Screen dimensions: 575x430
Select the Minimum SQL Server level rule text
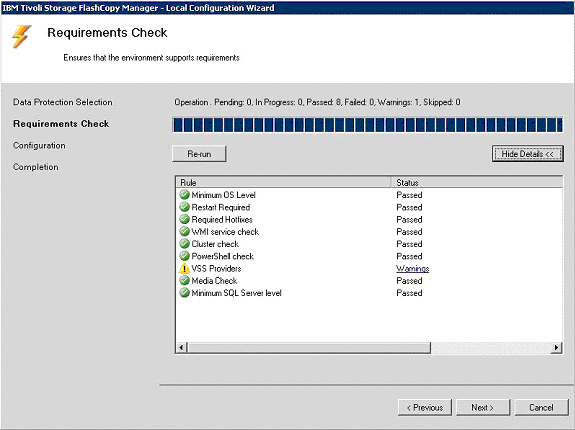236,293
